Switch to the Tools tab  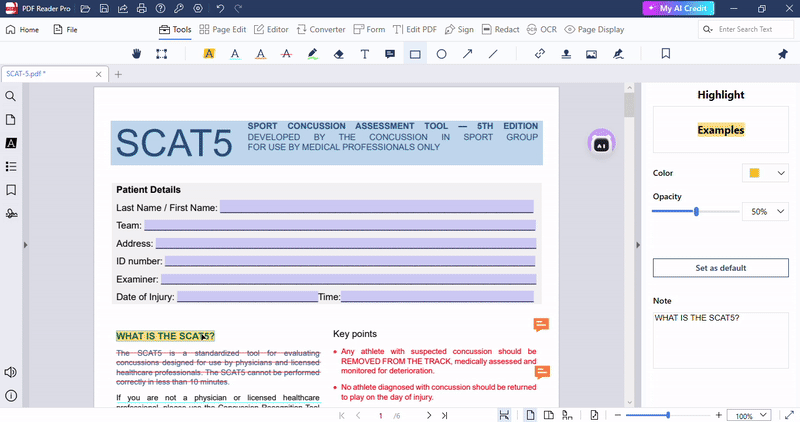(175, 30)
